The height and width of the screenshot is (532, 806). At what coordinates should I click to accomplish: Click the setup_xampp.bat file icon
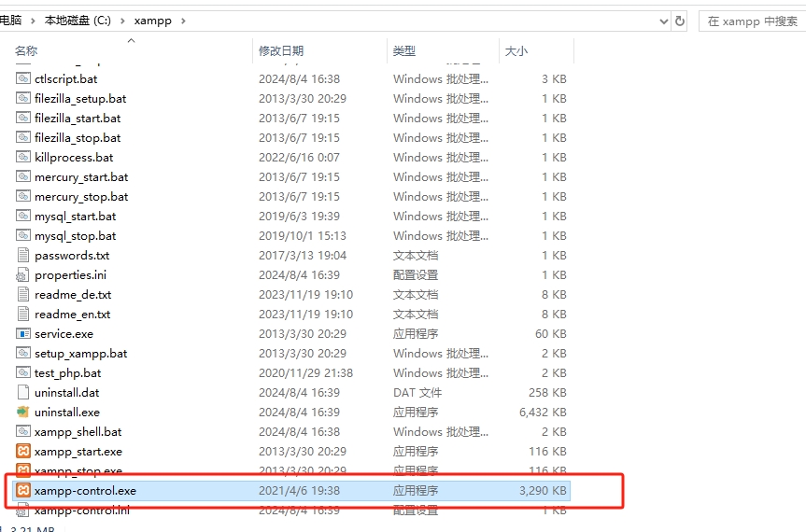(x=23, y=354)
